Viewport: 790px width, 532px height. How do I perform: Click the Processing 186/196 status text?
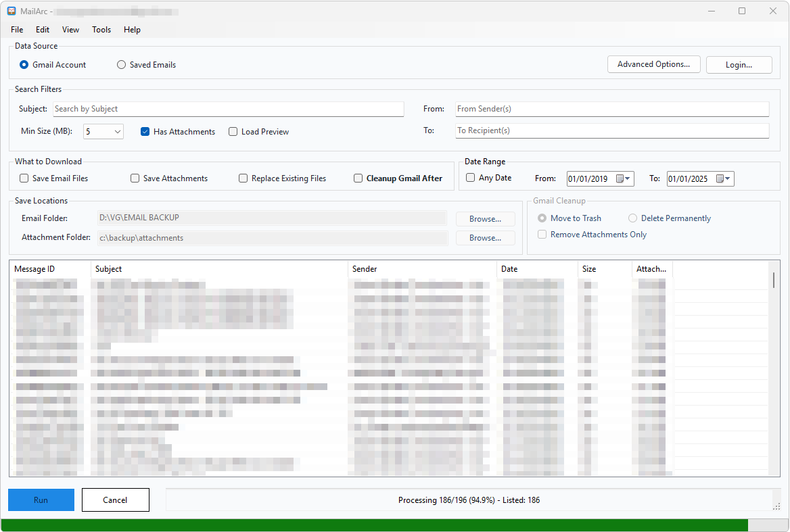[469, 500]
